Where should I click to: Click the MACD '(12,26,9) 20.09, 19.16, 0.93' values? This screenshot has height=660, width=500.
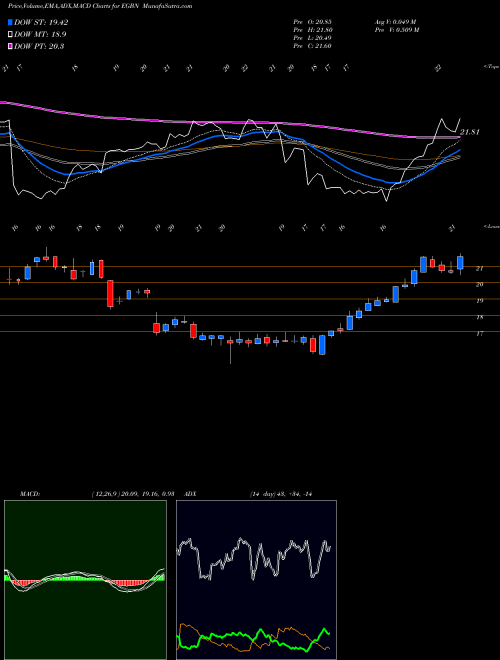(133, 494)
